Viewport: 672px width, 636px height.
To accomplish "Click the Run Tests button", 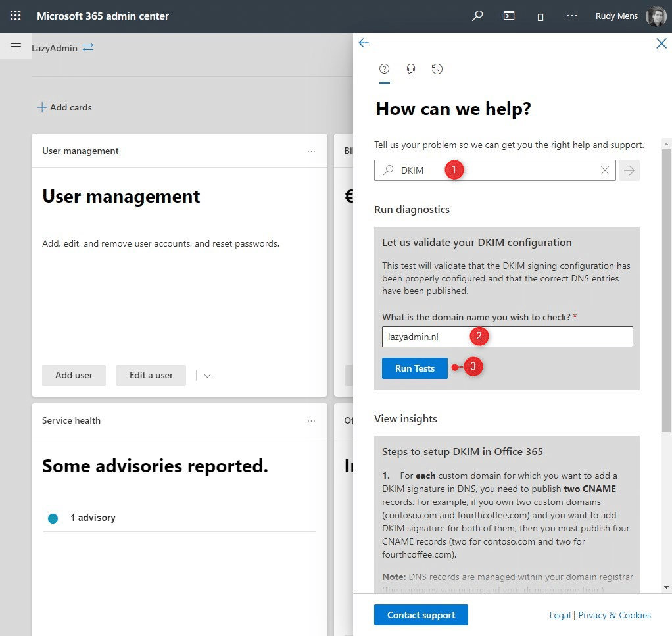I will pos(414,368).
